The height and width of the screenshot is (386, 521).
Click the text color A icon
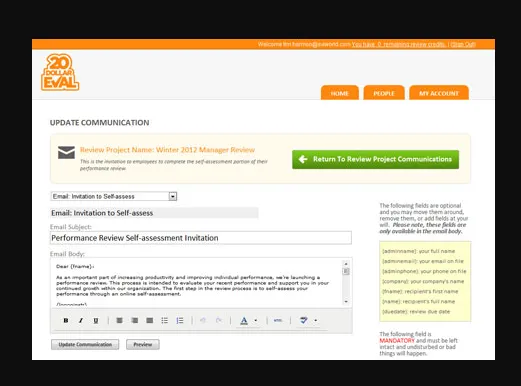(x=244, y=321)
